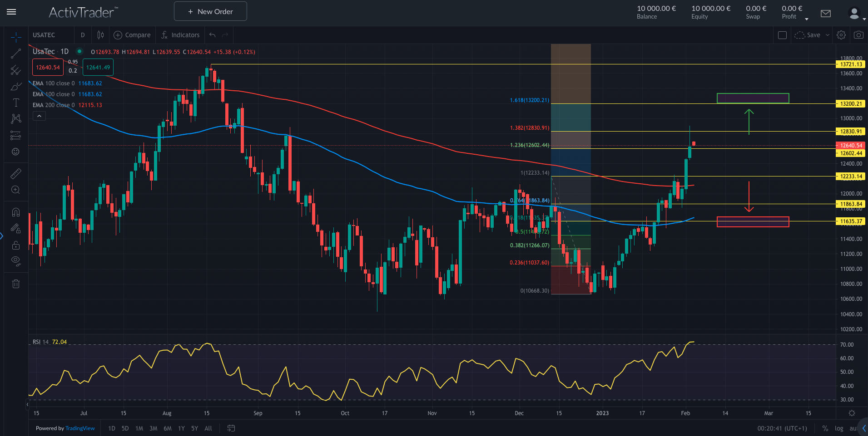The width and height of the screenshot is (868, 436).
Task: Click the trash icon to remove drawings
Action: pyautogui.click(x=16, y=284)
